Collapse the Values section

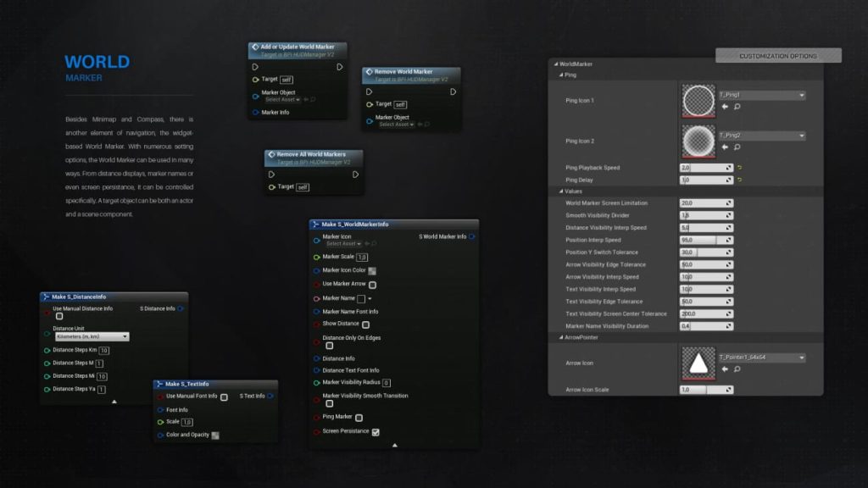click(560, 191)
